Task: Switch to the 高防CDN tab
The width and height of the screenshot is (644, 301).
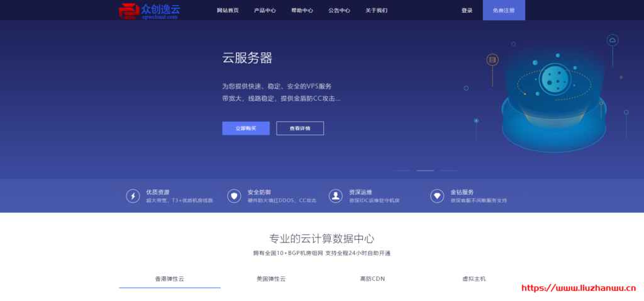Action: coord(372,279)
